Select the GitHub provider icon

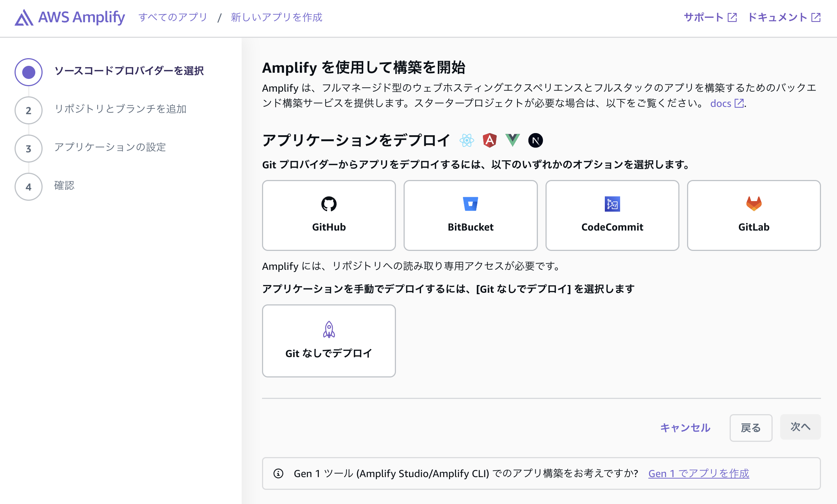(329, 204)
